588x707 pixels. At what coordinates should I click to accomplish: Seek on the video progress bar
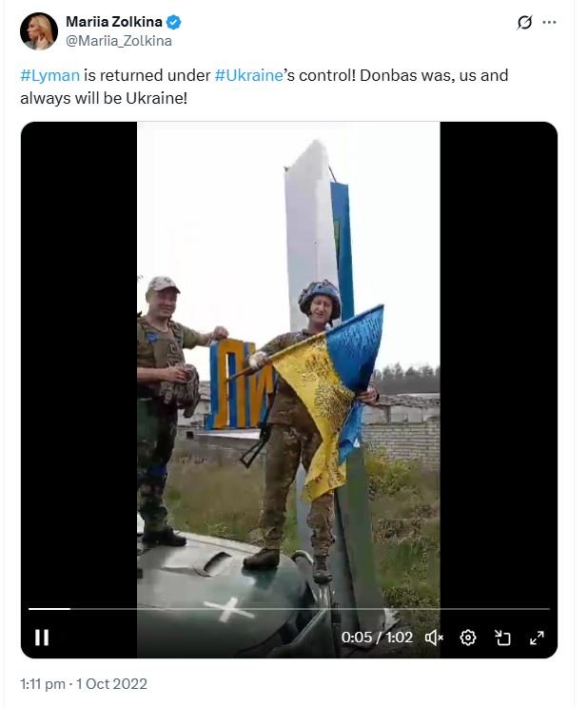click(x=289, y=609)
